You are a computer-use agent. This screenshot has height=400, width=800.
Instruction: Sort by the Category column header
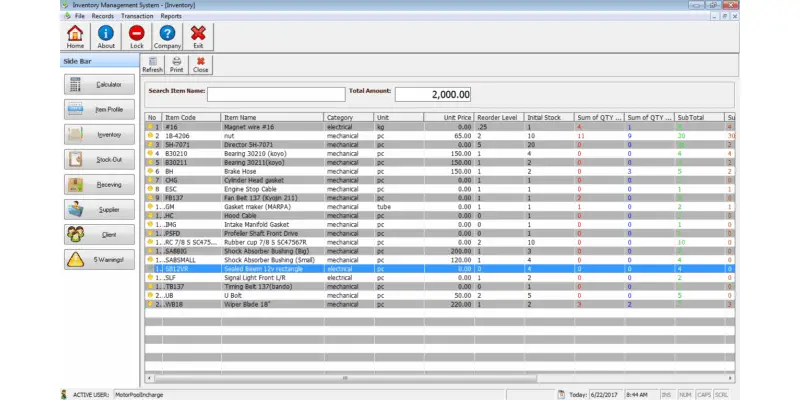348,117
